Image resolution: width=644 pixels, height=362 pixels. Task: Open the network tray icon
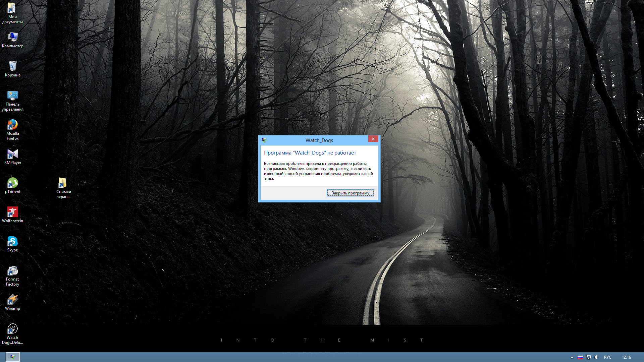click(588, 357)
